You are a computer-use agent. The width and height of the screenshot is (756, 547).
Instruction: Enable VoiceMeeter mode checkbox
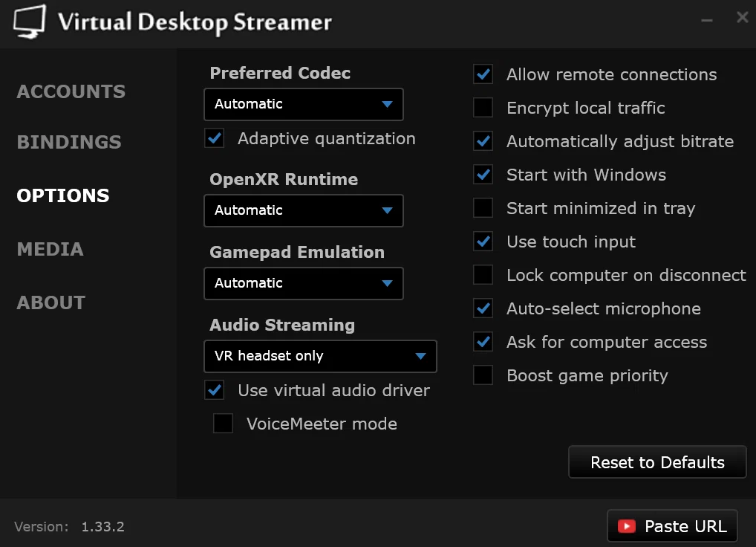[224, 423]
